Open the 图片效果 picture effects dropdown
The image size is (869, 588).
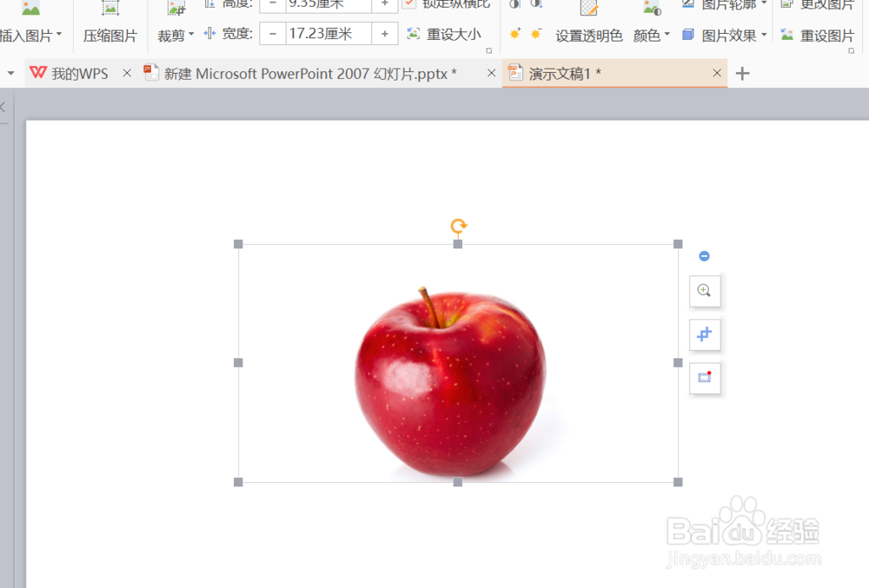click(x=725, y=36)
